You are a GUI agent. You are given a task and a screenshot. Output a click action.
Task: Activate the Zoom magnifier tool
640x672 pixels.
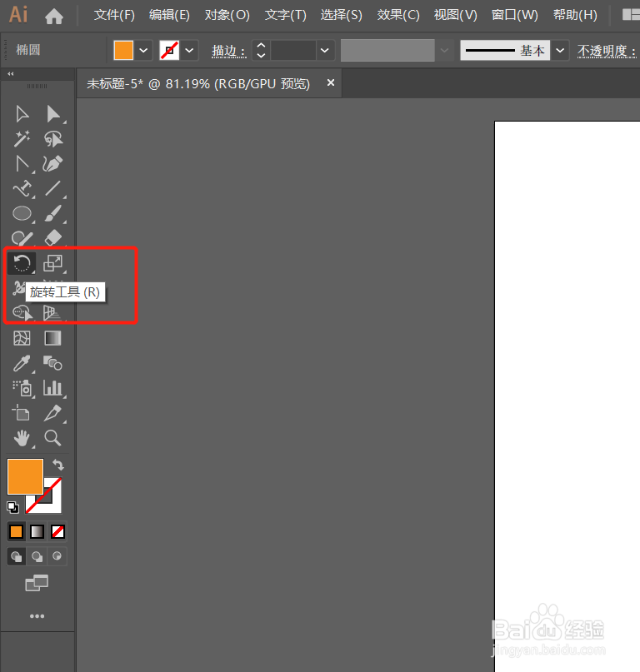point(52,438)
